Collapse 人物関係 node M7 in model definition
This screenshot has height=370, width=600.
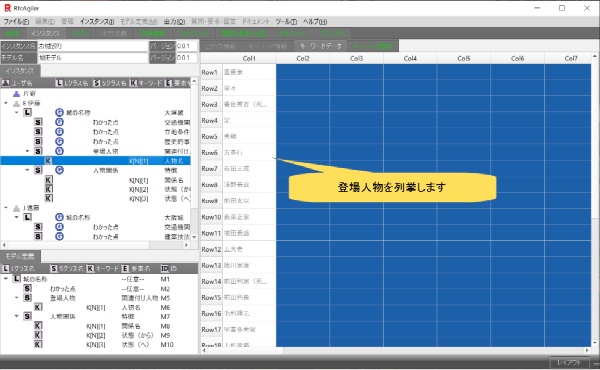click(x=16, y=316)
